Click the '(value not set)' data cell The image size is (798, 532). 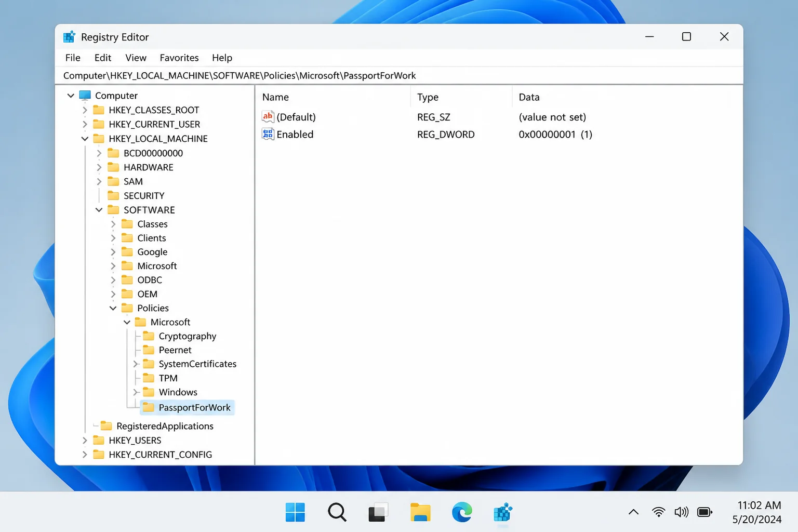pos(552,117)
